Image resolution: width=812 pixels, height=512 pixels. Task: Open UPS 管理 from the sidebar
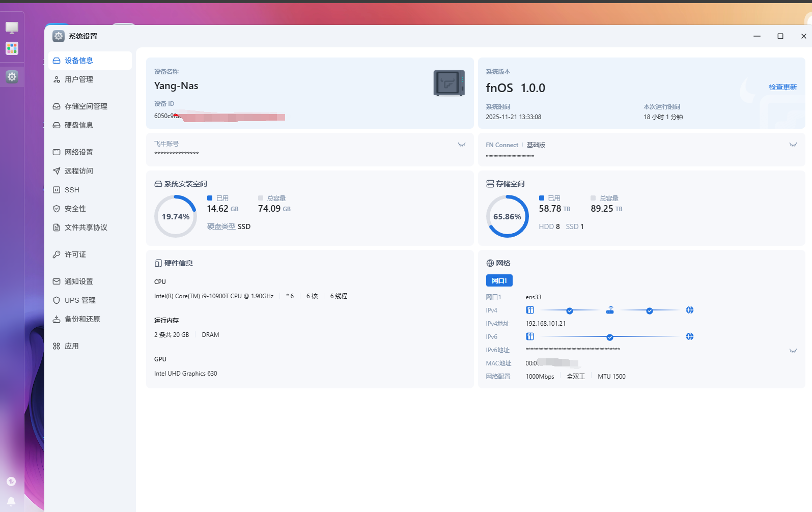(x=80, y=300)
